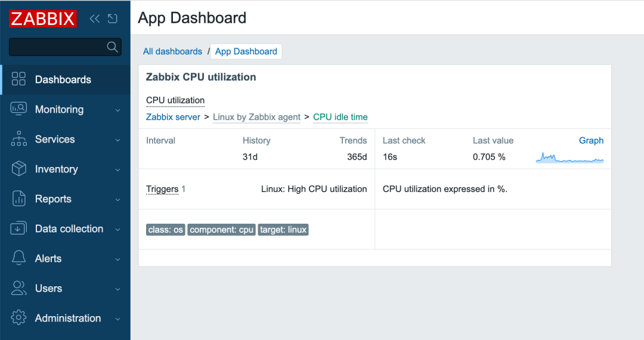The image size is (644, 340).
Task: Expand the Administration menu chevron
Action: click(x=117, y=319)
